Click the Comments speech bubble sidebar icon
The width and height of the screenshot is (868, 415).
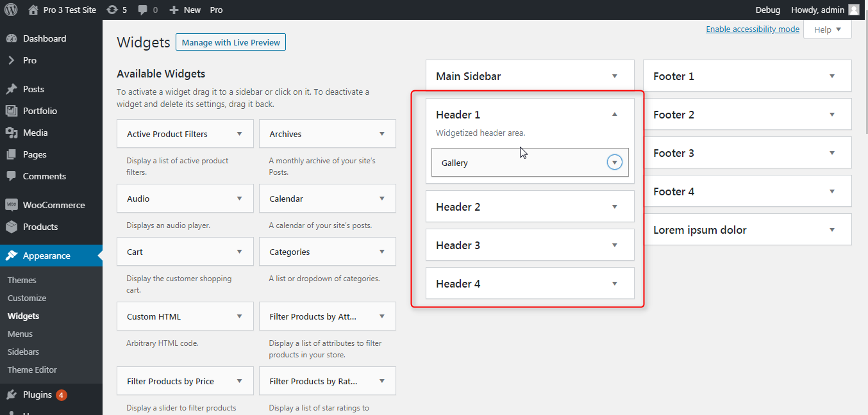tap(12, 176)
